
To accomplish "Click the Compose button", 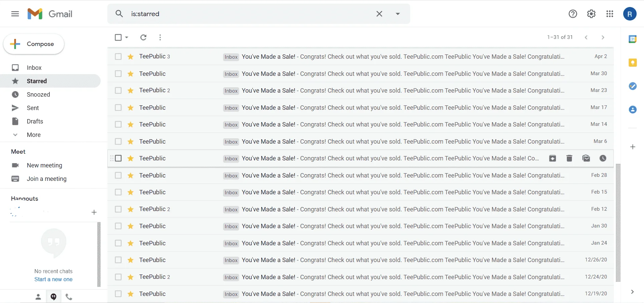I will point(34,44).
